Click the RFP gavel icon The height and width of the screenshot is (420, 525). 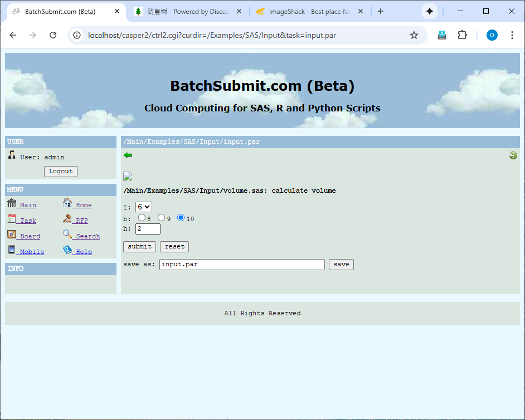[x=67, y=219]
